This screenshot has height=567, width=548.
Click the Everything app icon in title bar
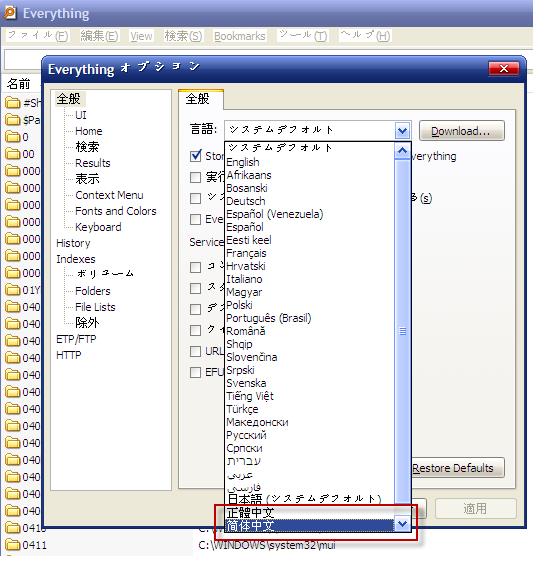pos(10,13)
